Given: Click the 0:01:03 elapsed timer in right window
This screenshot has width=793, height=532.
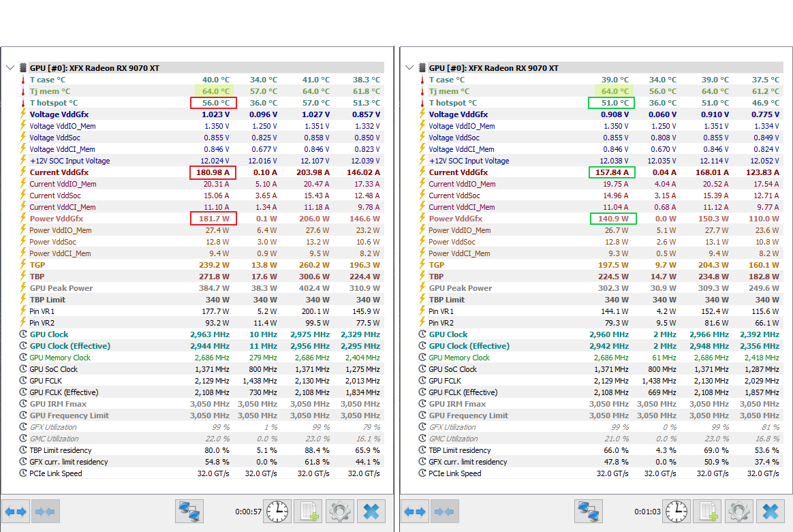Looking at the screenshot, I should pos(647,512).
